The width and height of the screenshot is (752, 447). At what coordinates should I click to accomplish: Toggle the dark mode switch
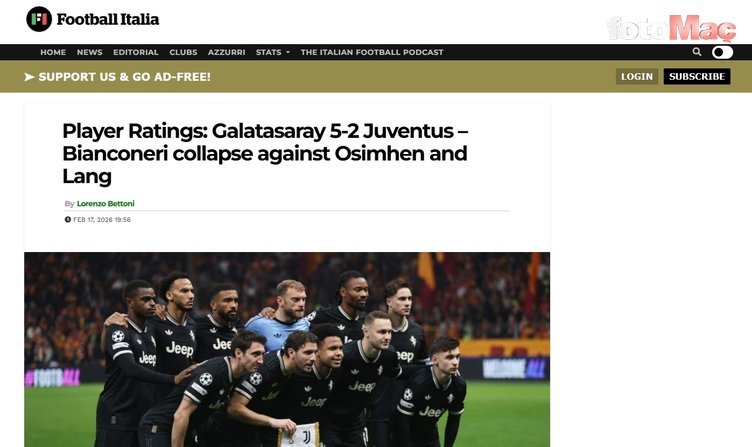pyautogui.click(x=722, y=52)
